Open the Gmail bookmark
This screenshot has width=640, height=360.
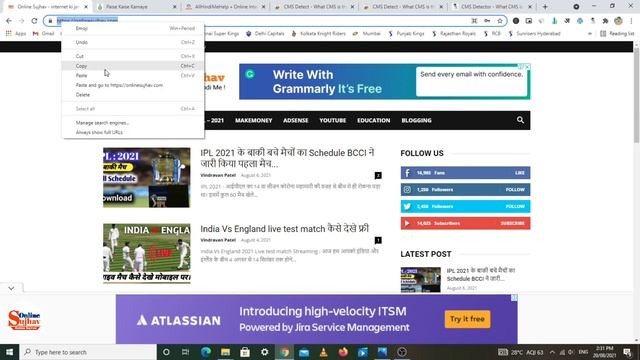pos(43,33)
